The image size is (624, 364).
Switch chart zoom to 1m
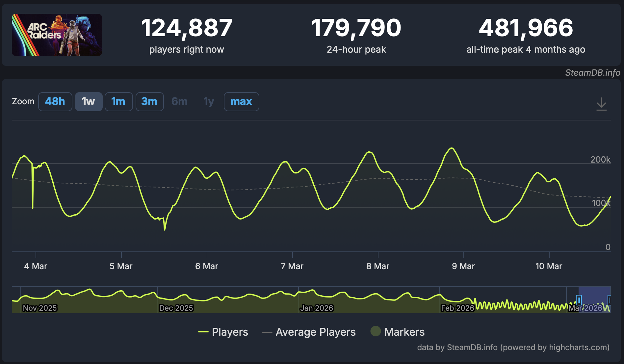coord(118,102)
